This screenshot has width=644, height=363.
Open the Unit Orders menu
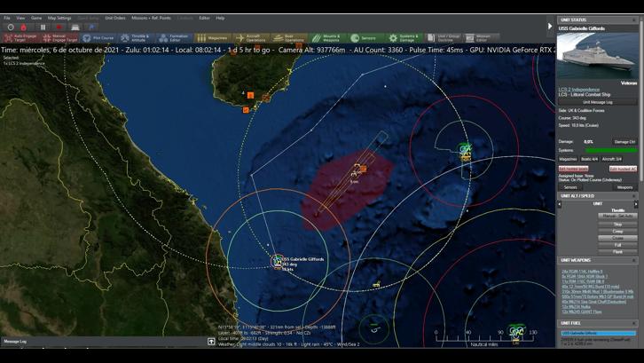tap(115, 18)
